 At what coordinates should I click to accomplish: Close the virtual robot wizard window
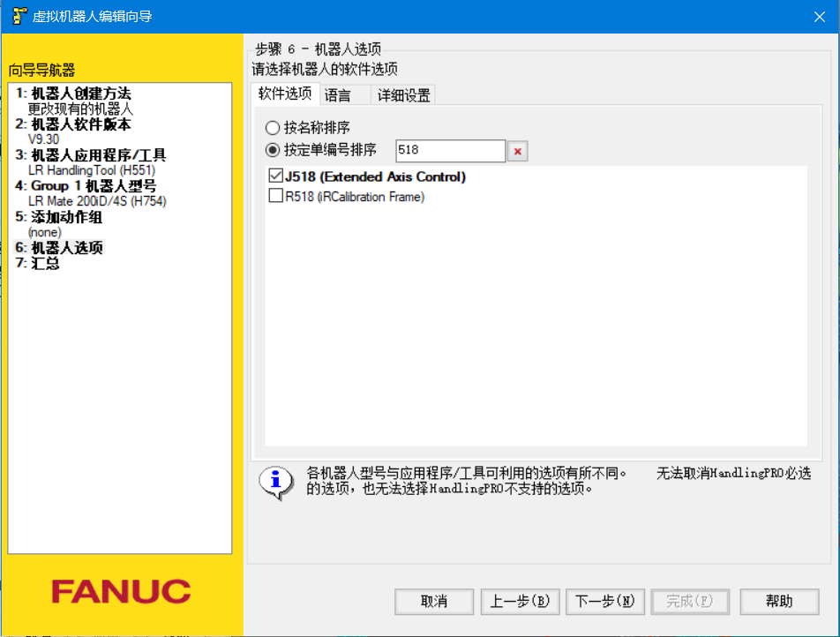[818, 16]
